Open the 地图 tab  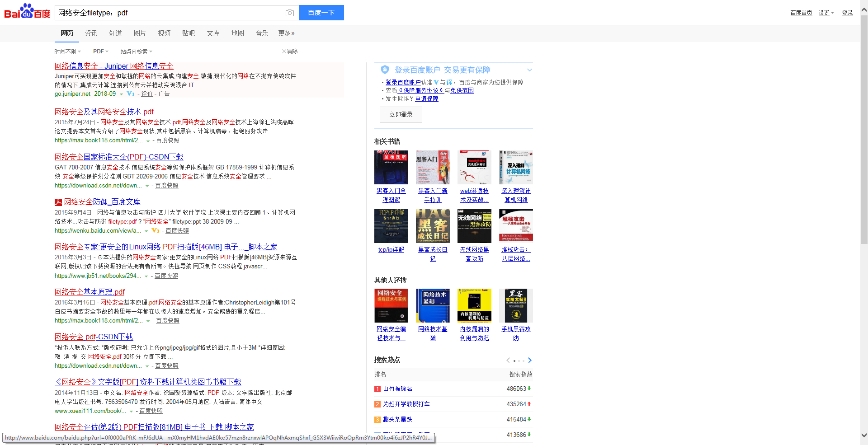(237, 33)
